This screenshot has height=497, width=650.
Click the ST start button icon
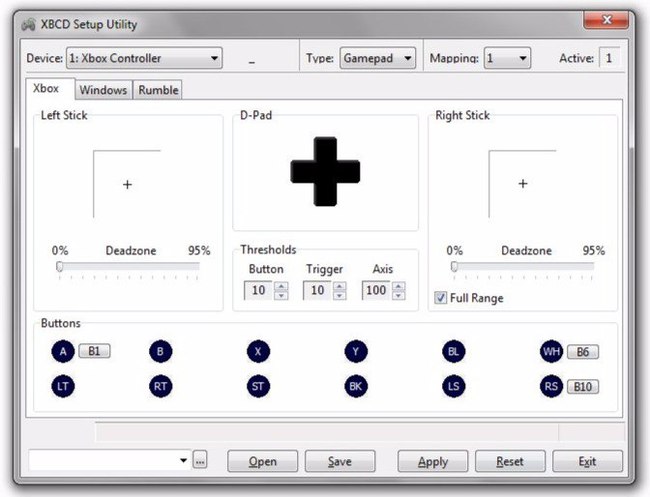point(258,385)
